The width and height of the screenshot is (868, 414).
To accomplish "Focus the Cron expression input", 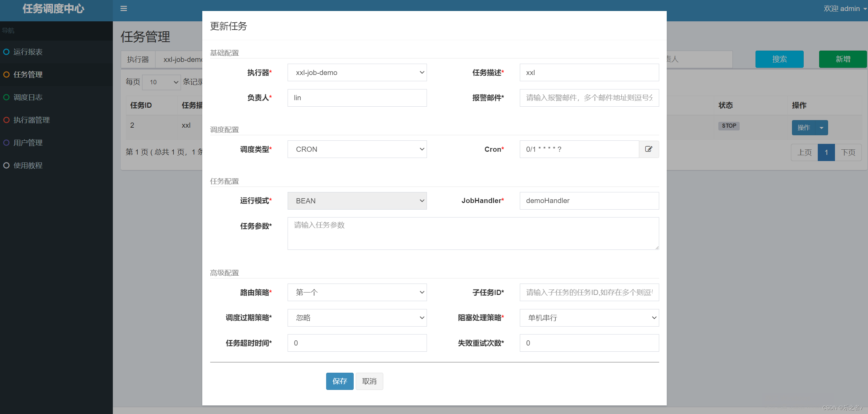I will pos(579,149).
